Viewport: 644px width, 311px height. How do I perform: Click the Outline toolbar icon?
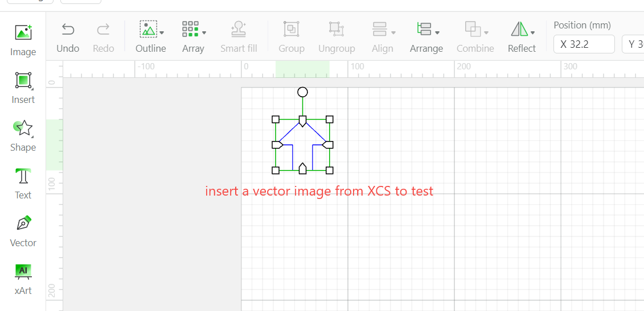pos(148,29)
